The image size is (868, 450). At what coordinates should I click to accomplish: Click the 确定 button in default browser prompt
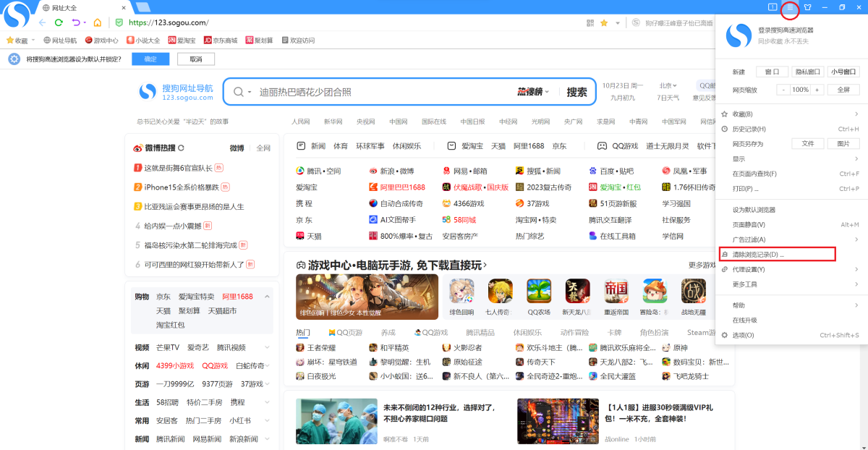(150, 59)
